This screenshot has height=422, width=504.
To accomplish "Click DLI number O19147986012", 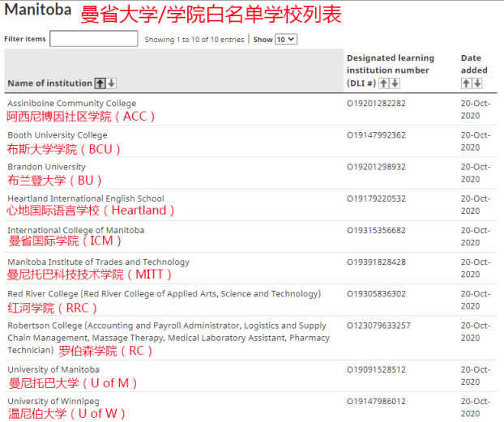I will (x=376, y=402).
